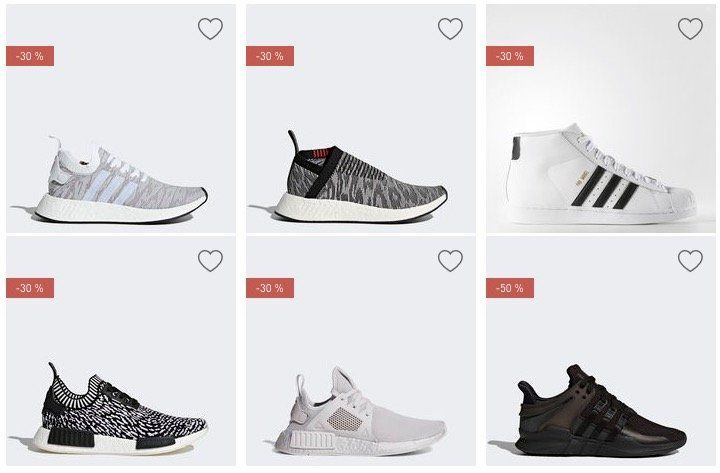Select -30% label on zebra slip-on shoe

[x=270, y=56]
